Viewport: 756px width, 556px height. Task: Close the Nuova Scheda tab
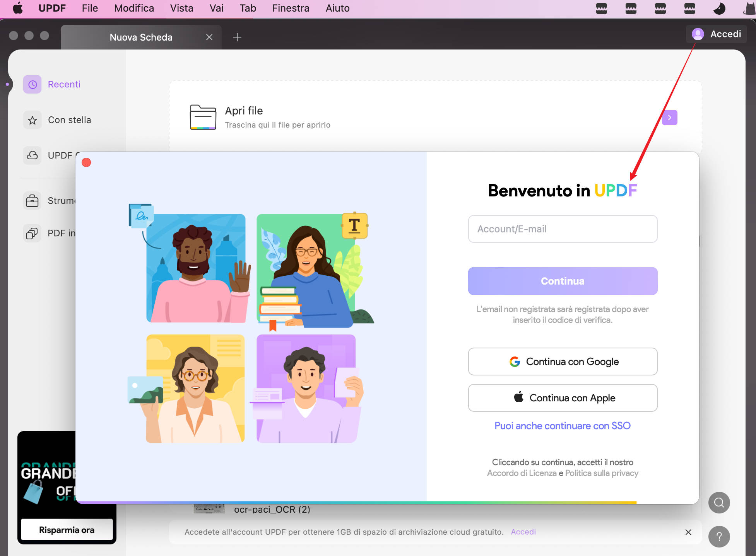point(209,37)
